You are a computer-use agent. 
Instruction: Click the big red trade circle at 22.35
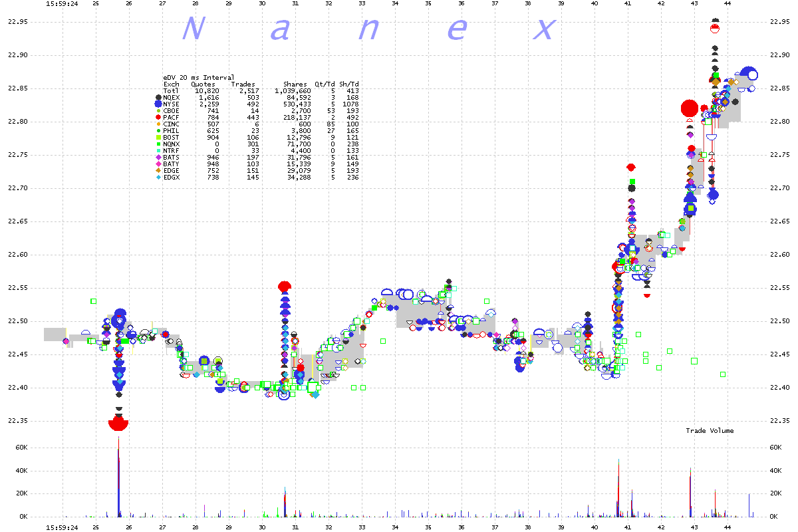coord(118,422)
